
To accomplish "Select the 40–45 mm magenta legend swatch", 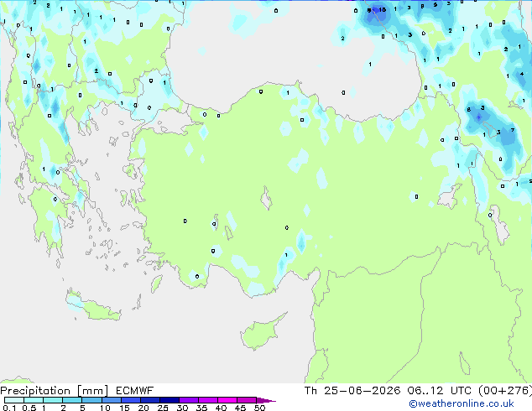I will click(227, 400).
